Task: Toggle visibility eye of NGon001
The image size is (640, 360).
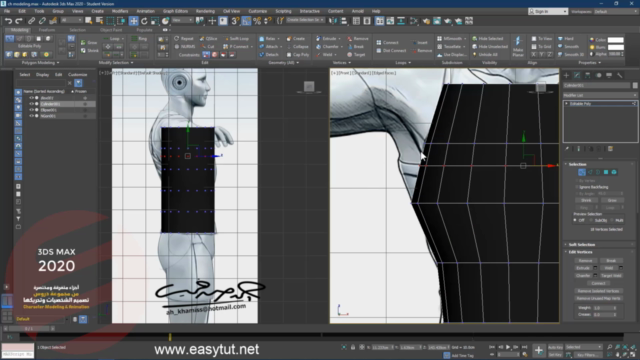Action: [x=31, y=116]
